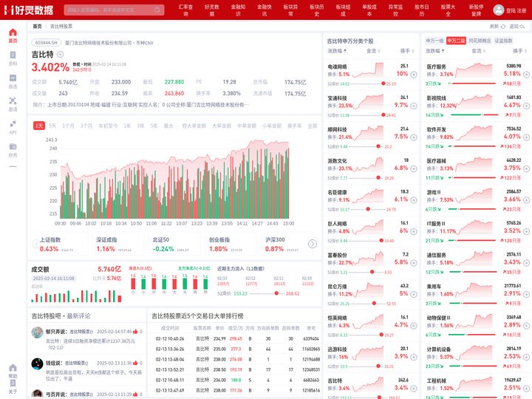The image size is (532, 399).
Task: Select the 5天 chart range tab
Action: [52, 126]
